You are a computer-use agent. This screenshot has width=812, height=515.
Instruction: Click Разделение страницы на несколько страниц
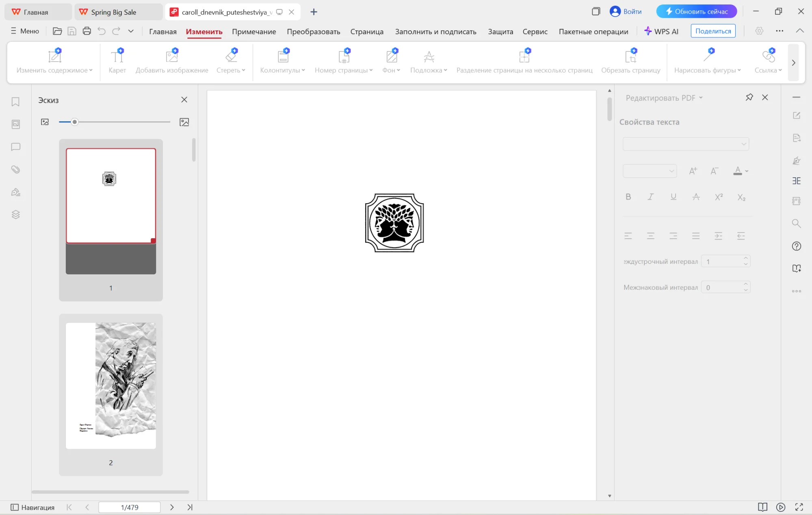pyautogui.click(x=524, y=61)
